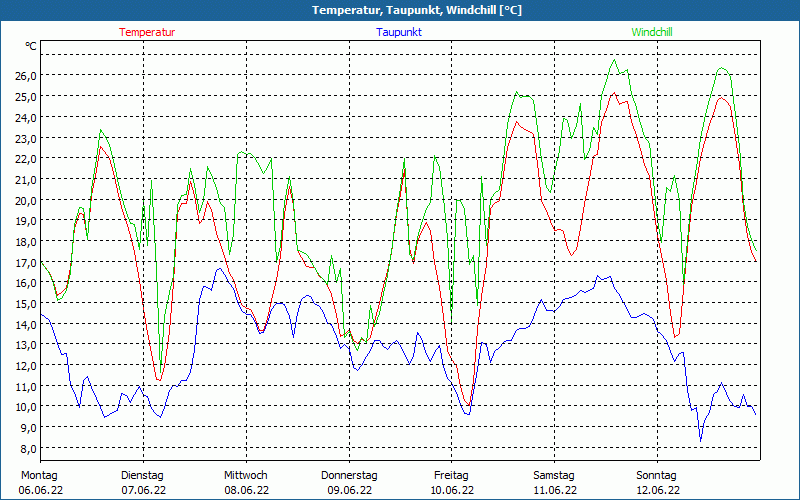This screenshot has width=800, height=500.
Task: Click the 24,0 y-axis value
Action: coord(26,117)
